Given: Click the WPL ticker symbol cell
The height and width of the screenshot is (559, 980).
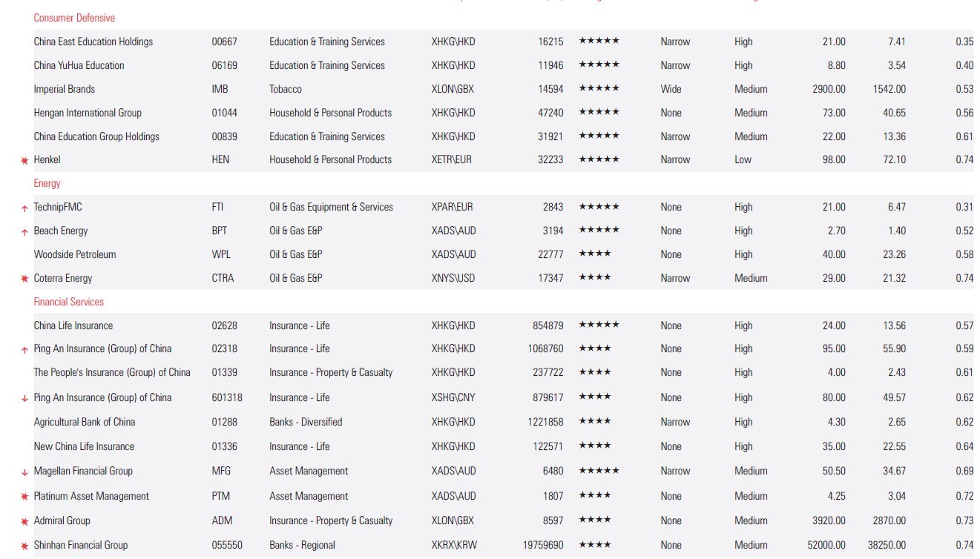Looking at the screenshot, I should click(x=221, y=254).
